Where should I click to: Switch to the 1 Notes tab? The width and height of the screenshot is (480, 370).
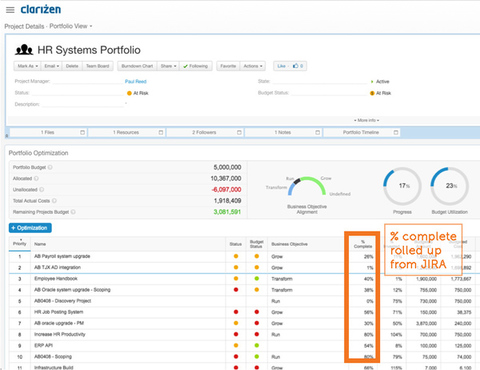pos(283,132)
